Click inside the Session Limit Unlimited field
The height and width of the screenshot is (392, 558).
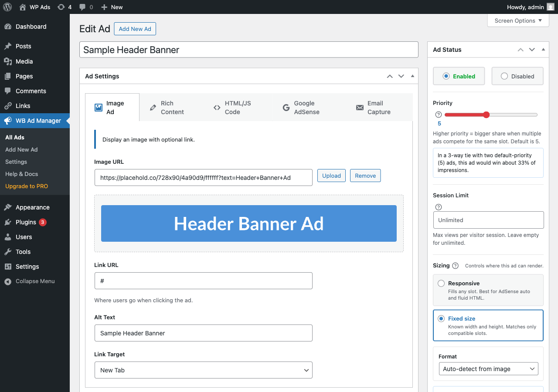tap(488, 220)
